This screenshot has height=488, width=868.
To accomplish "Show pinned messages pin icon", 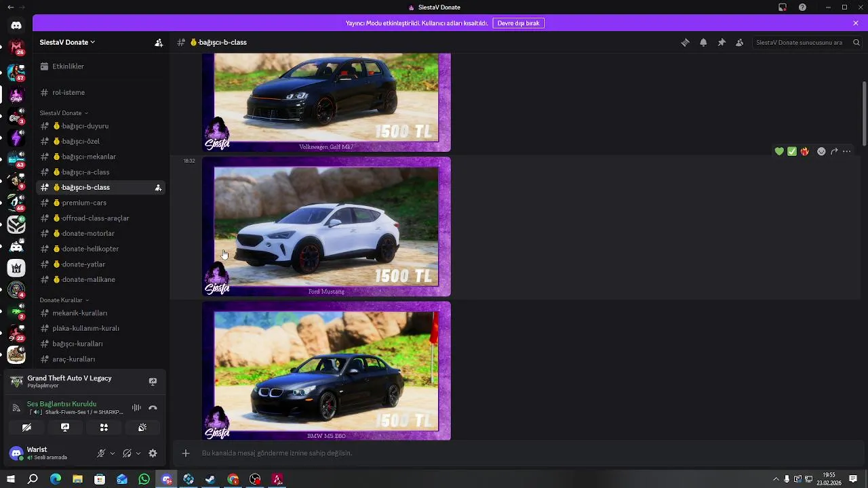I will tap(722, 42).
